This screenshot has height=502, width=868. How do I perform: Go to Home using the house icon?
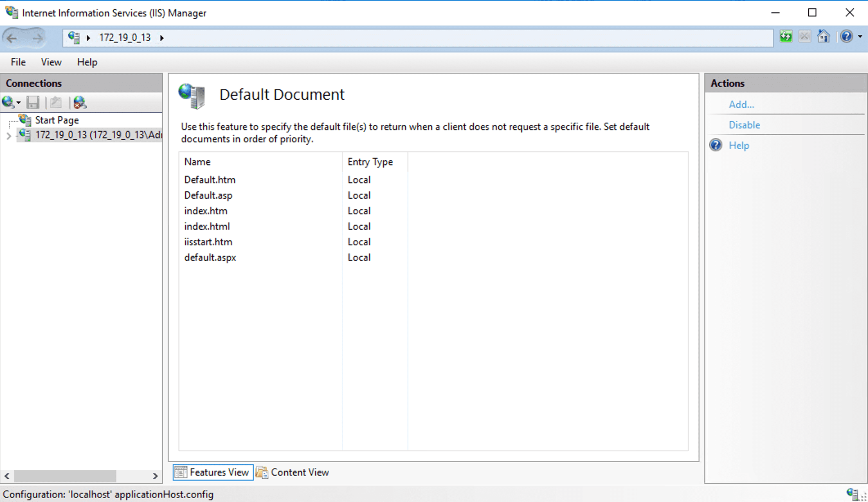pos(824,37)
